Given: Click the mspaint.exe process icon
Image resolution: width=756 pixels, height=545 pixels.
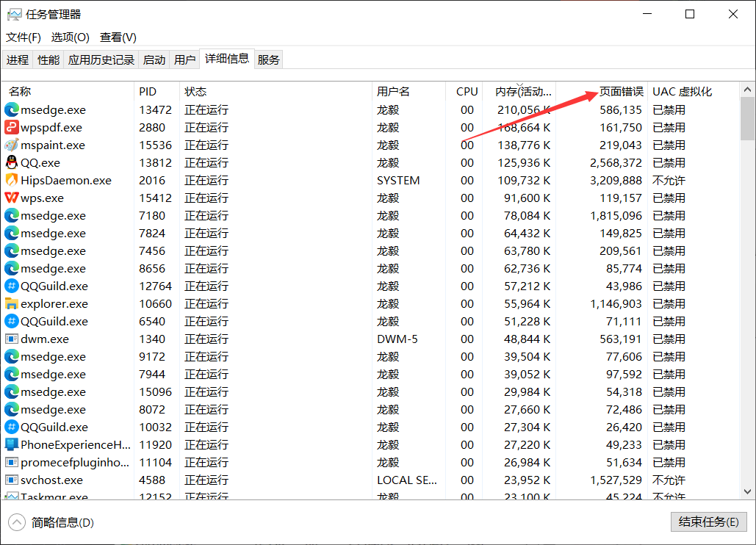Looking at the screenshot, I should point(12,145).
